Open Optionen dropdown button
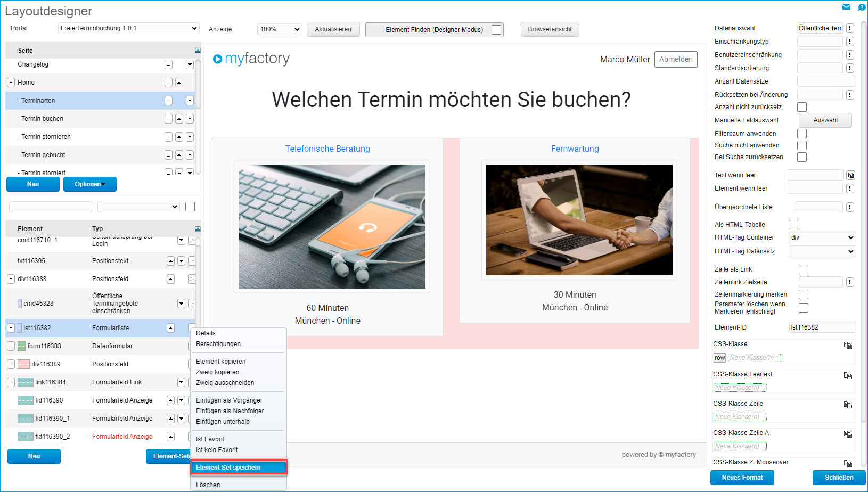 click(x=90, y=184)
